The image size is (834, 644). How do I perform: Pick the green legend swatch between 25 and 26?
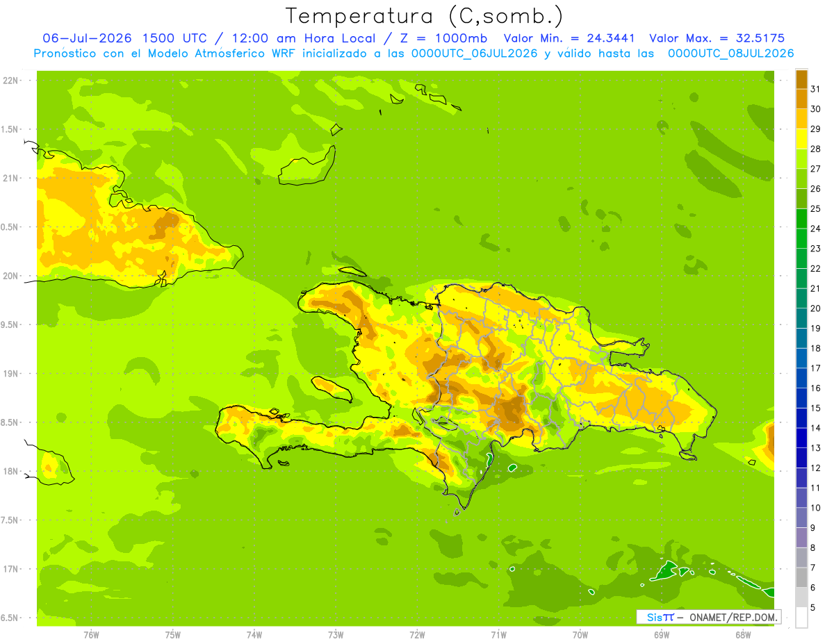pos(801,199)
